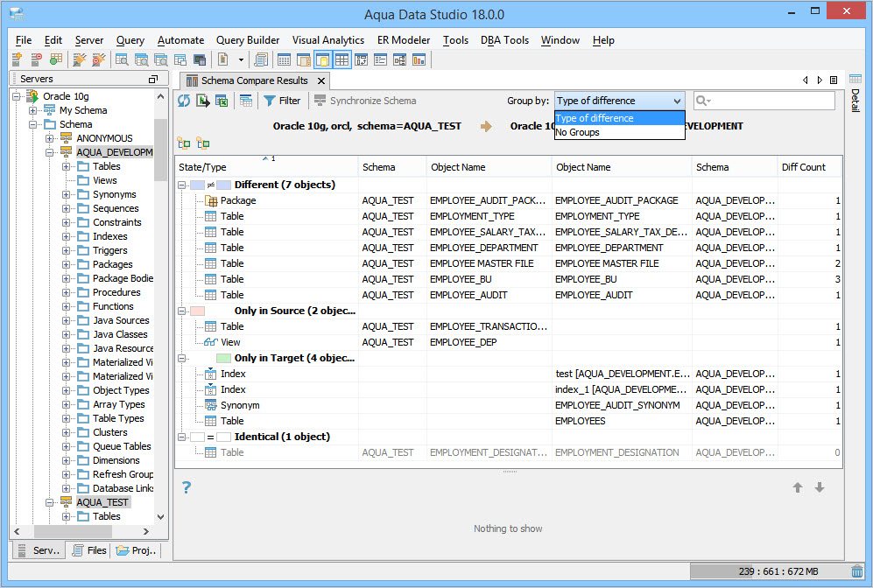Viewport: 873px width, 588px height.
Task: Open the ER Modeler menu
Action: coord(404,40)
